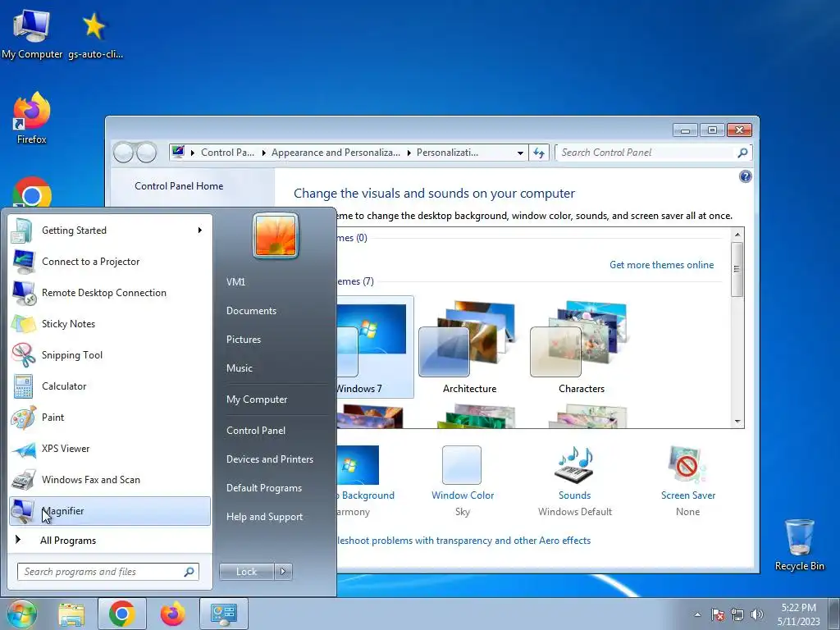Open My Computer from Start menu

tap(257, 399)
